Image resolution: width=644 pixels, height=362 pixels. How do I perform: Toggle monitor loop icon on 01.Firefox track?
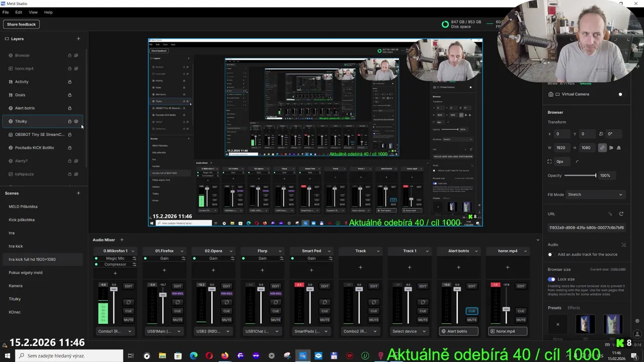click(178, 302)
